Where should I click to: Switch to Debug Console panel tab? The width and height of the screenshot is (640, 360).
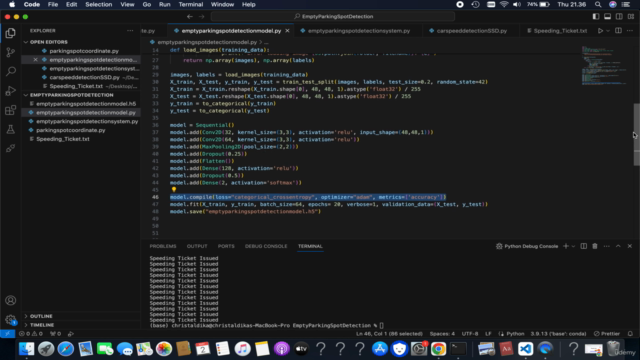(266, 246)
